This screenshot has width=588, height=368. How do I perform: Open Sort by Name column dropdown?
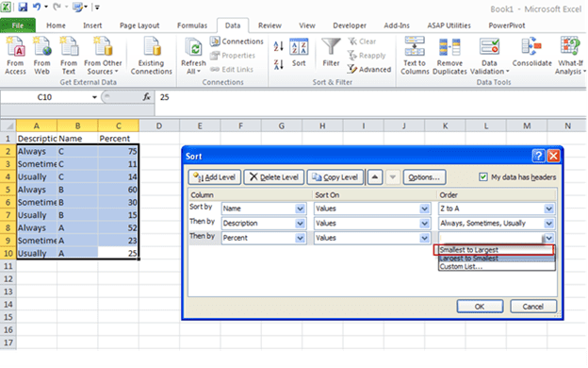coord(300,209)
